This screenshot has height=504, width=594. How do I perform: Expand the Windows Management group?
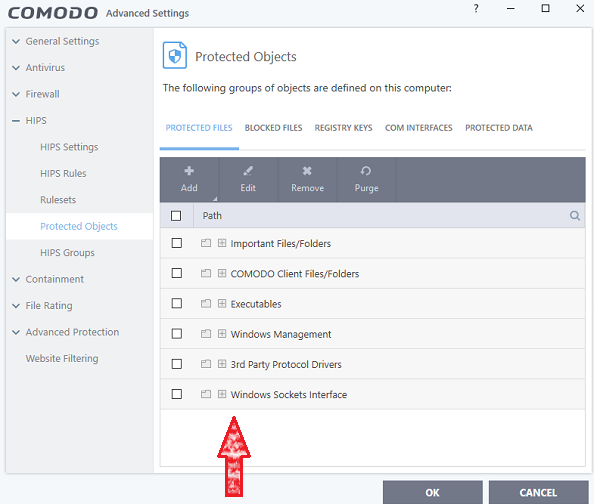pyautogui.click(x=222, y=334)
